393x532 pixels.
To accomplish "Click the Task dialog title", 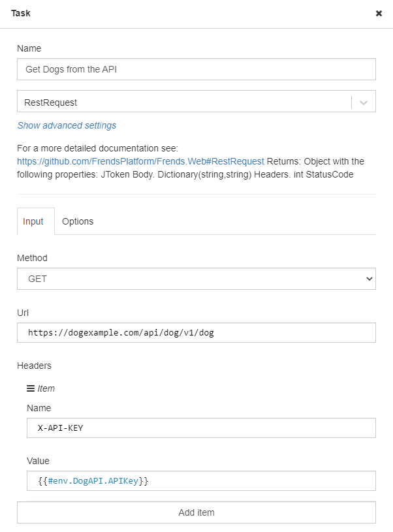I will coord(21,13).
